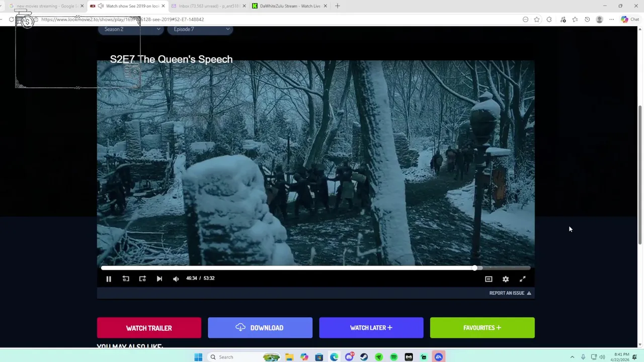Close the DaWhiteZulu Stream tab

[x=325, y=6]
